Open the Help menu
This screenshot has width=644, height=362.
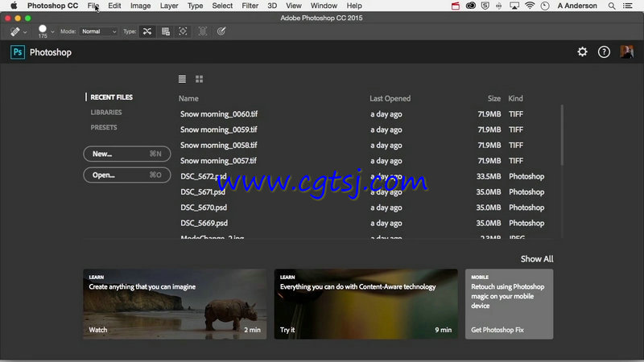pyautogui.click(x=354, y=6)
